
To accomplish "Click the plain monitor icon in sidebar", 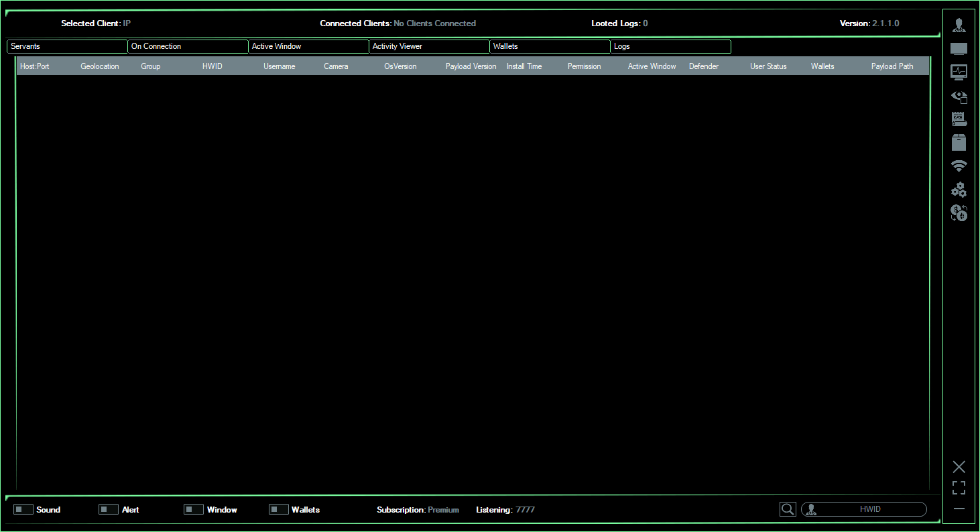I will pyautogui.click(x=959, y=49).
